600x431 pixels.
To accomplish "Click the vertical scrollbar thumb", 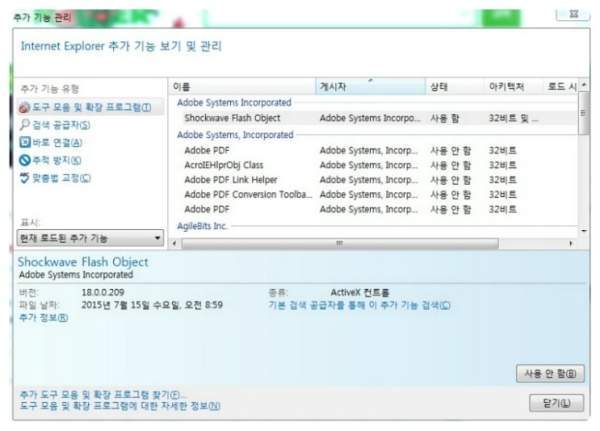I will click(584, 113).
